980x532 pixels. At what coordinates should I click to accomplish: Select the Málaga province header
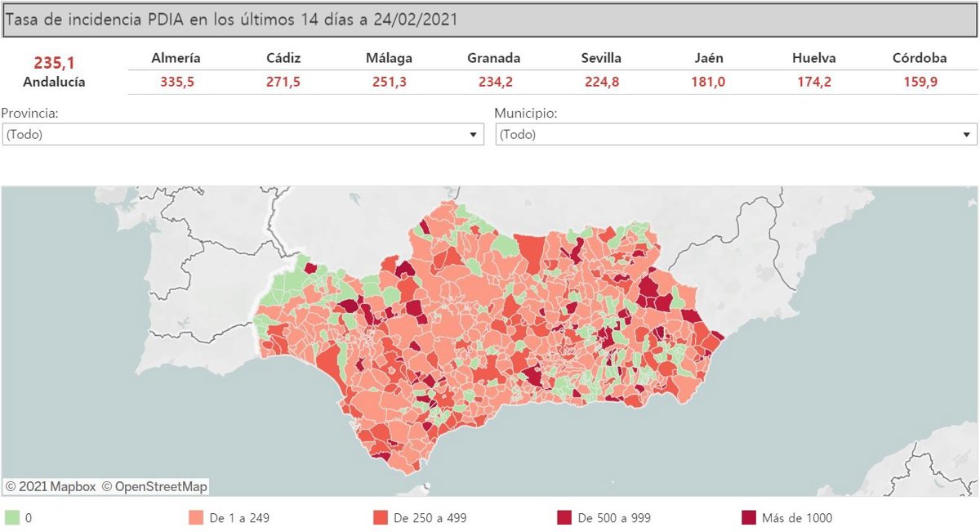[x=389, y=58]
